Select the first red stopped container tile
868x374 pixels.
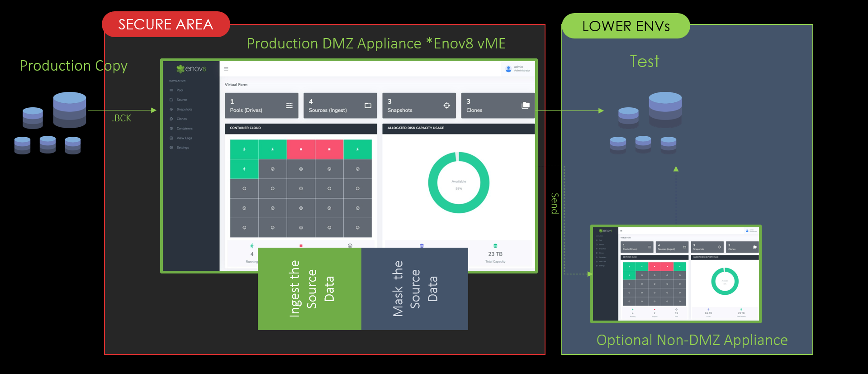point(301,149)
